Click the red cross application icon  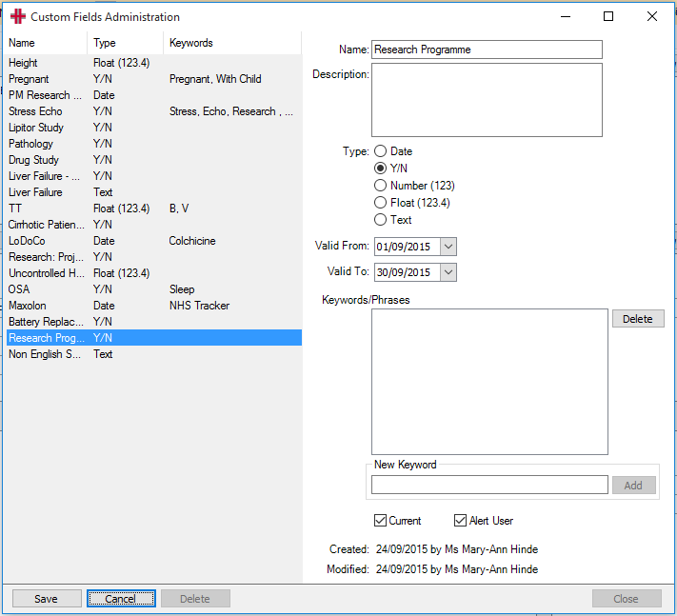point(18,16)
